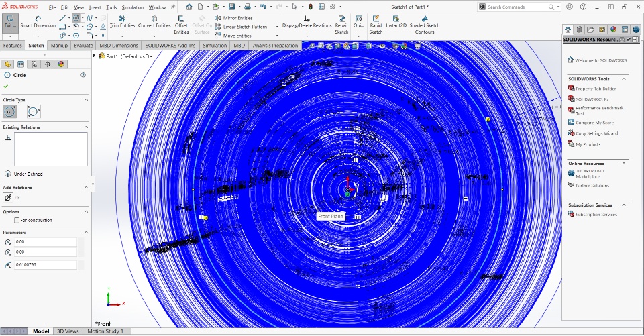Toggle Instant2D in the sketch ribbon
Viewport: 644px width, 336px height.
[x=396, y=21]
